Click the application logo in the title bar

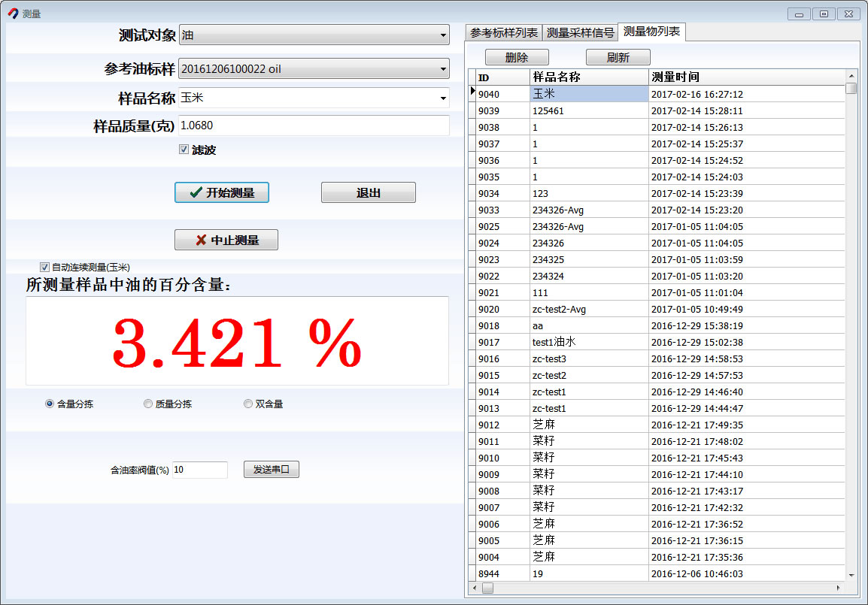click(13, 12)
